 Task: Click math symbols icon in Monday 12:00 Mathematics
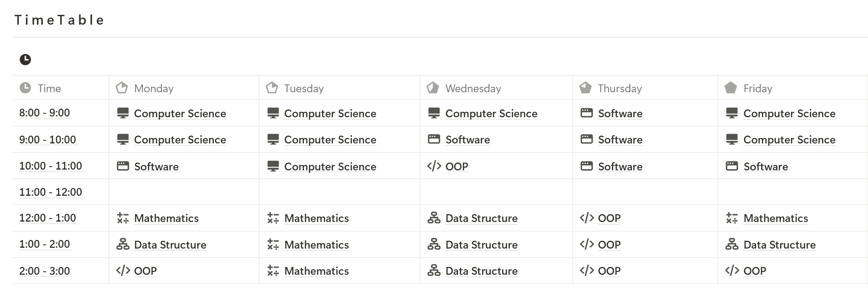(123, 218)
